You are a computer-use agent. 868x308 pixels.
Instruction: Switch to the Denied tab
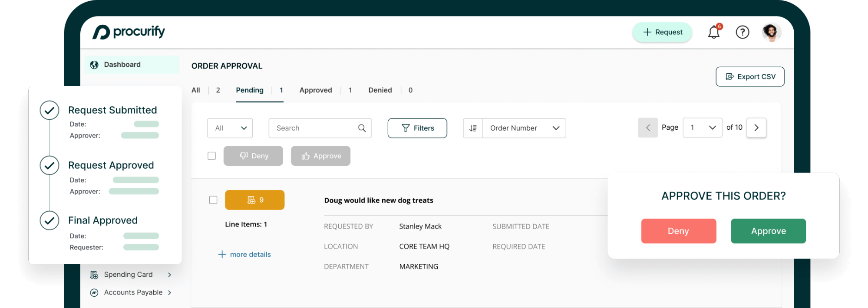(x=380, y=90)
